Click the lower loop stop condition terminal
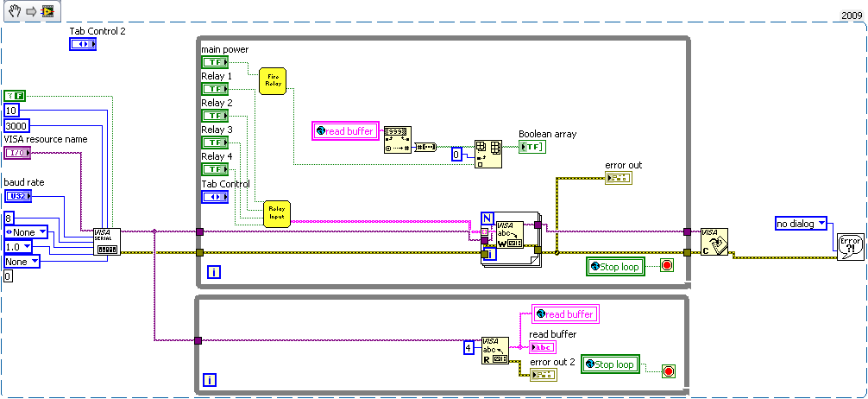Screen dimensions: 868x399 click(670, 371)
